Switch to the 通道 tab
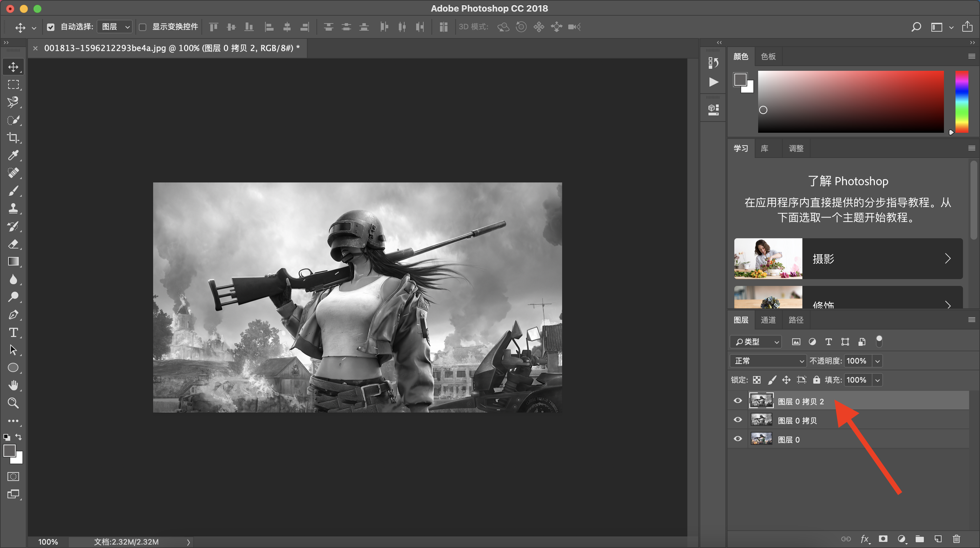 768,320
